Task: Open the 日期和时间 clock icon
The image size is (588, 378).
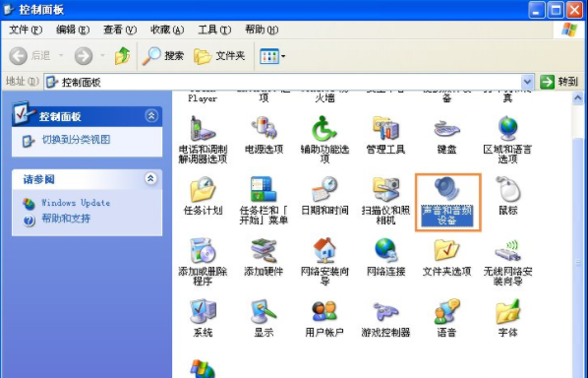Action: 324,189
